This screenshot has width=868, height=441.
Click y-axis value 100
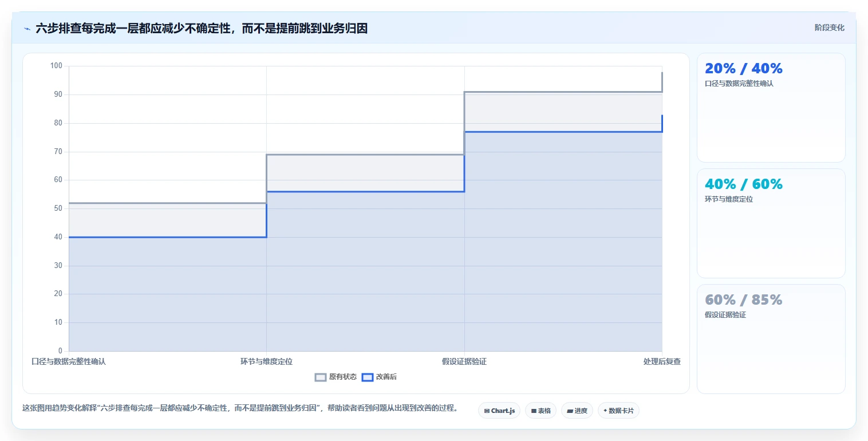click(x=56, y=66)
